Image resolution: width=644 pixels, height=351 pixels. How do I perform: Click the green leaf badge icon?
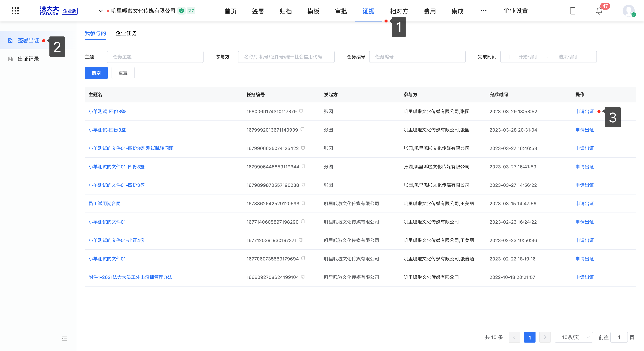coord(191,11)
